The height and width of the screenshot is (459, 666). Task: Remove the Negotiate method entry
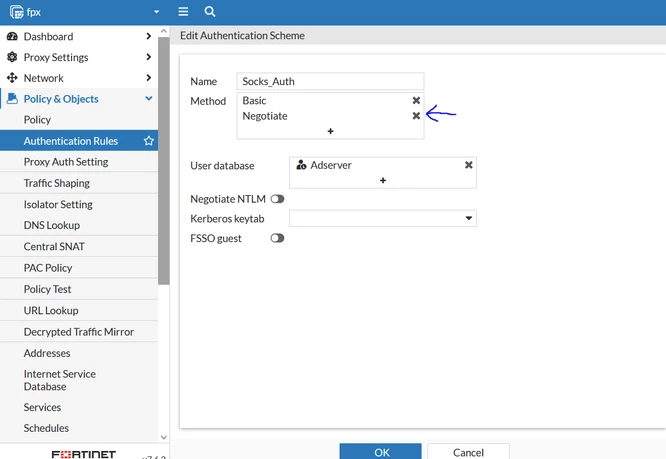tap(416, 115)
